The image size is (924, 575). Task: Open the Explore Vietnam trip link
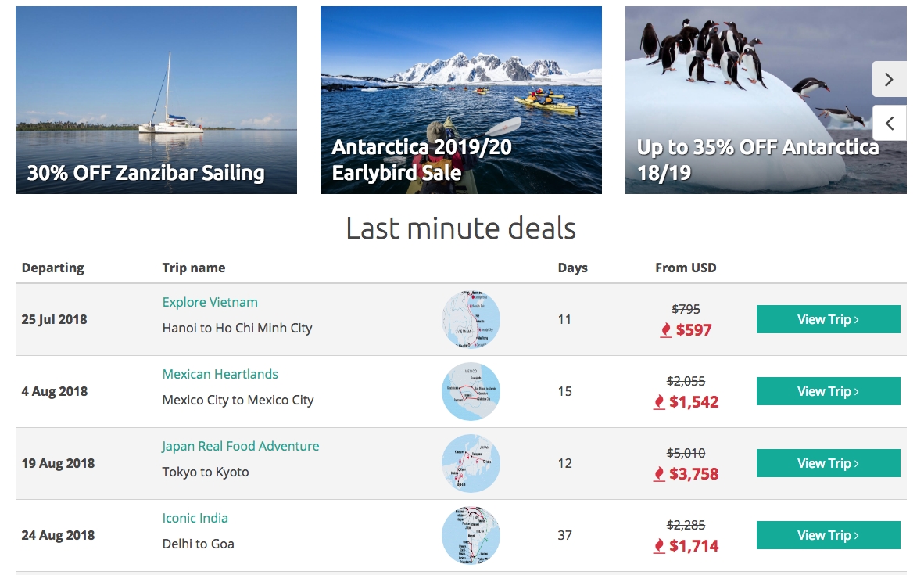click(x=210, y=302)
